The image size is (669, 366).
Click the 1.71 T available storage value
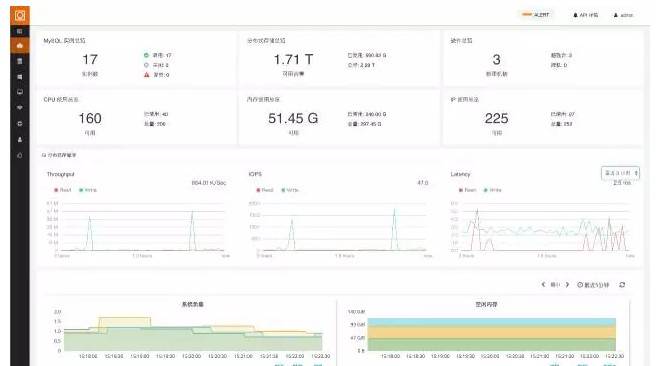294,59
